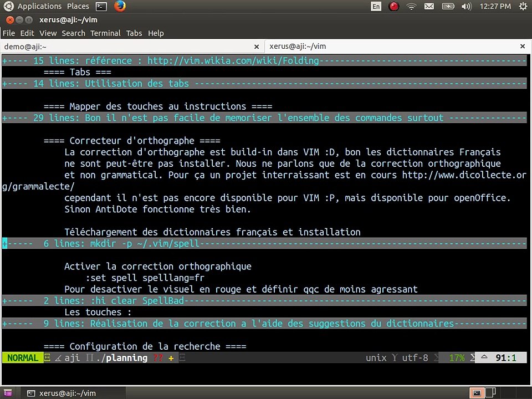Select the second workspace in the switcher

point(490,392)
